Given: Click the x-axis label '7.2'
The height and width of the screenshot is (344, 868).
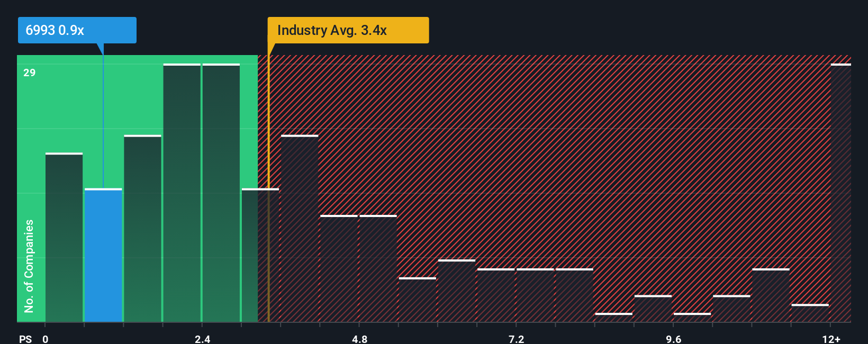Looking at the screenshot, I should (516, 339).
